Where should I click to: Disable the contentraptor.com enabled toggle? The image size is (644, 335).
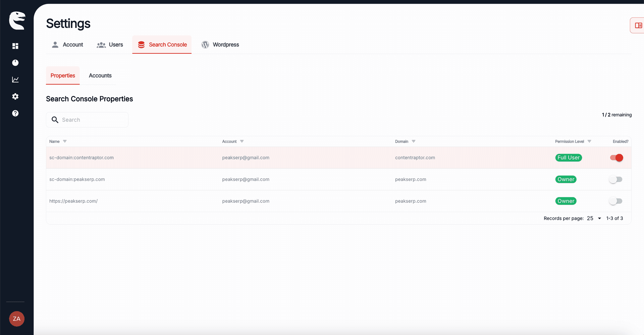tap(616, 157)
